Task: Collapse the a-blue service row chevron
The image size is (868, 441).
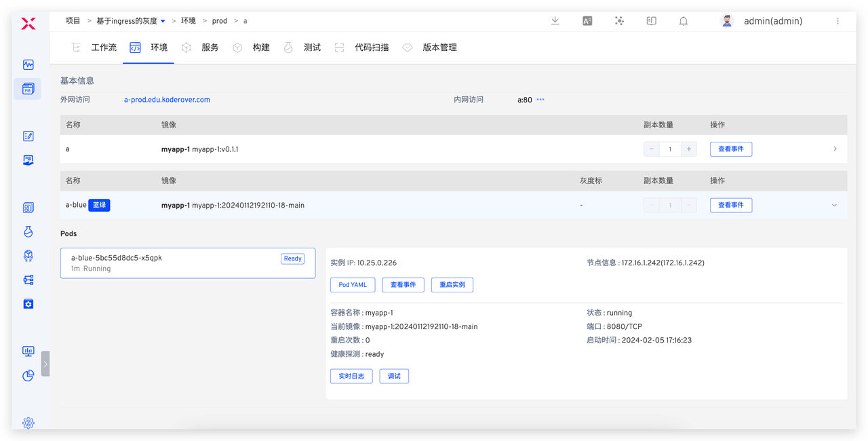Action: tap(834, 205)
